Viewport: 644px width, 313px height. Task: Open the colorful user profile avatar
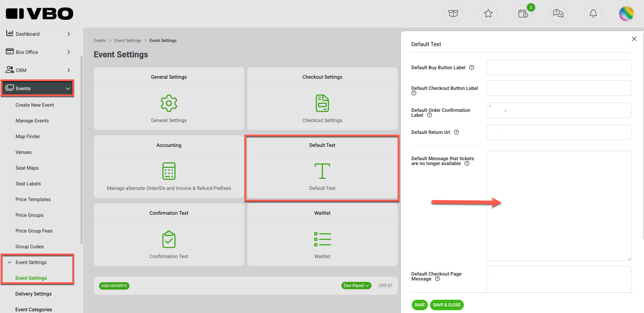coord(627,14)
